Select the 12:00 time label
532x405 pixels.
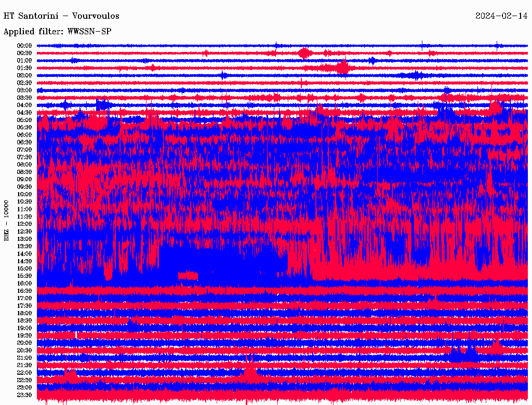pyautogui.click(x=24, y=224)
